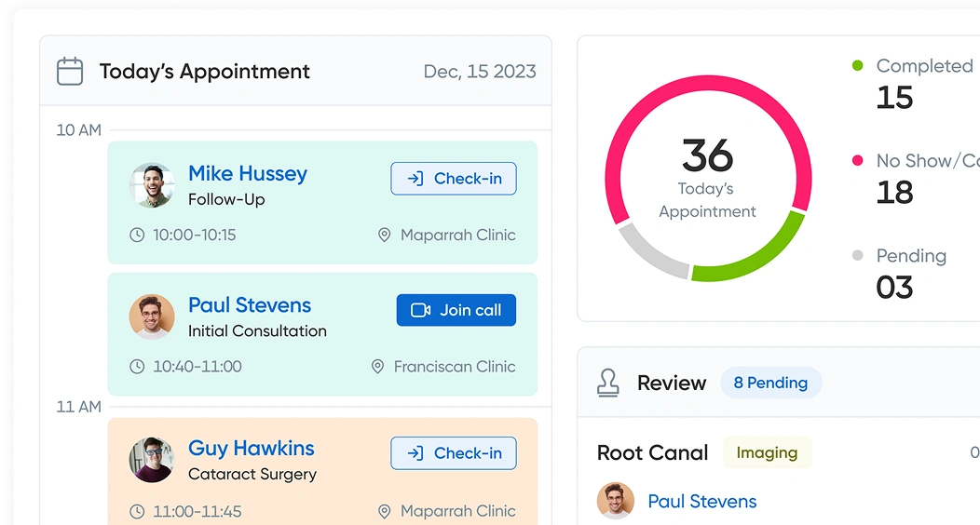This screenshot has height=525, width=980.
Task: Click the Franciscan Clinic location text
Action: [x=455, y=367]
